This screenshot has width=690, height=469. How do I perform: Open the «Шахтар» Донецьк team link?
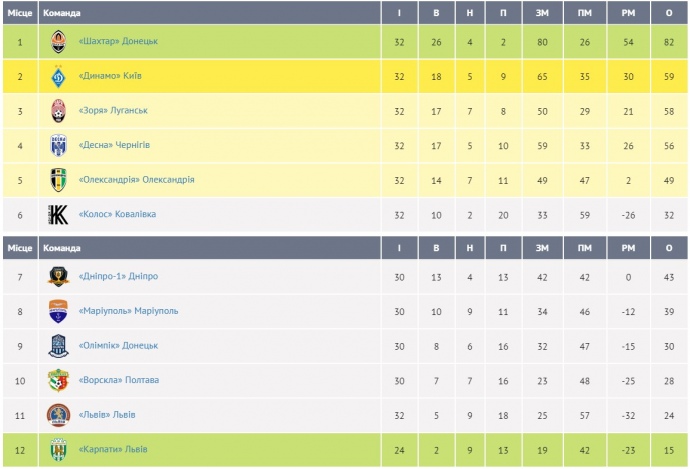pos(118,41)
